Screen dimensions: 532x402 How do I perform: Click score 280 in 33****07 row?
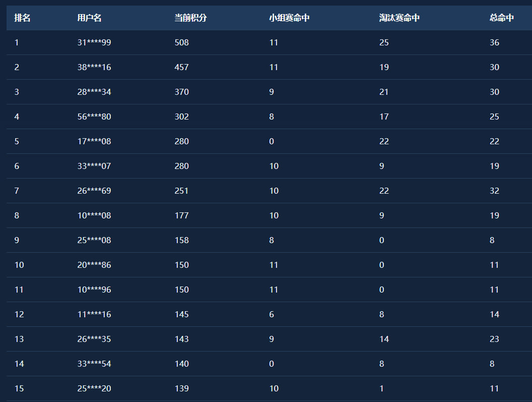coord(181,166)
